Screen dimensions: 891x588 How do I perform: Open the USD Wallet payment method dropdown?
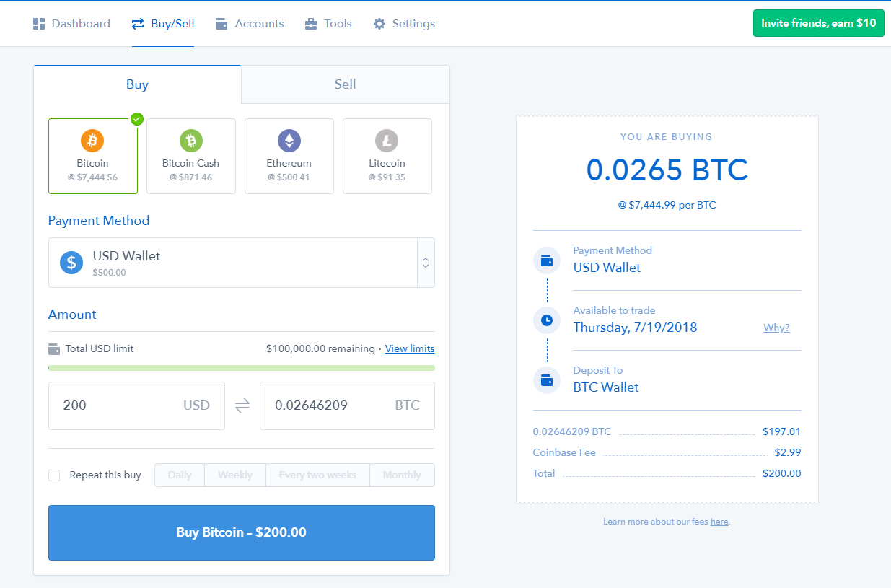242,263
